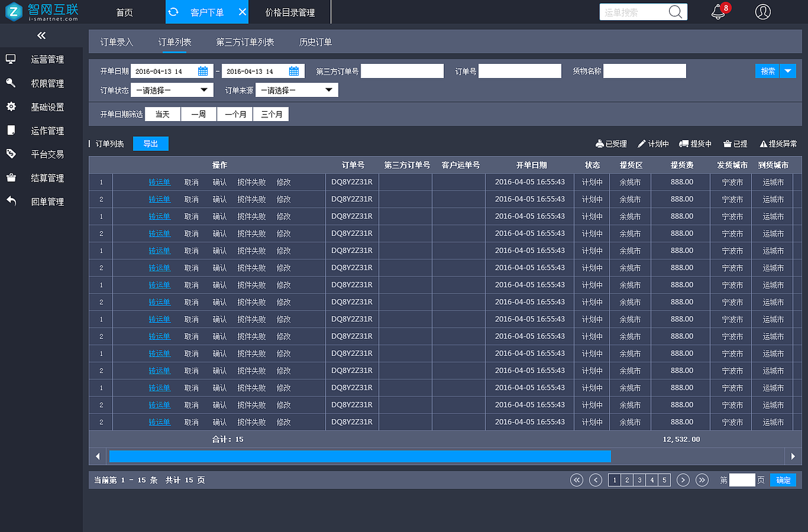Click the magnifier icon in 运单搜索
The width and height of the screenshot is (808, 532).
(x=675, y=12)
